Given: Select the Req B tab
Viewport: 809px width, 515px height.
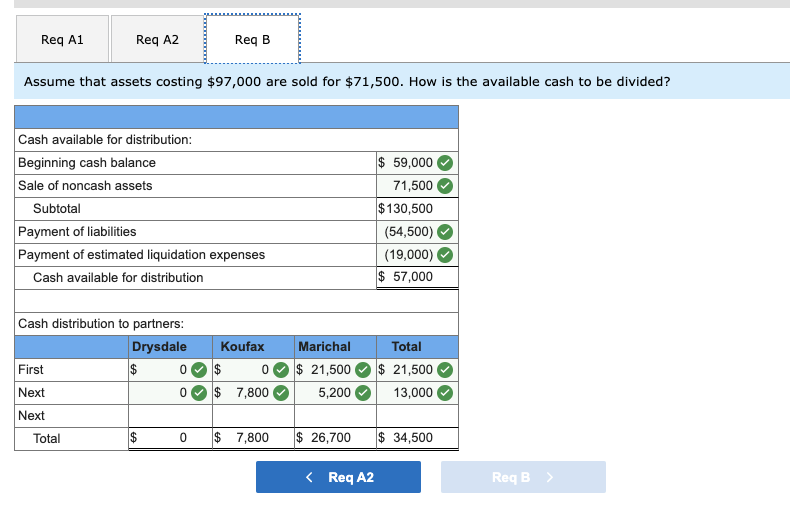Looking at the screenshot, I should (252, 39).
